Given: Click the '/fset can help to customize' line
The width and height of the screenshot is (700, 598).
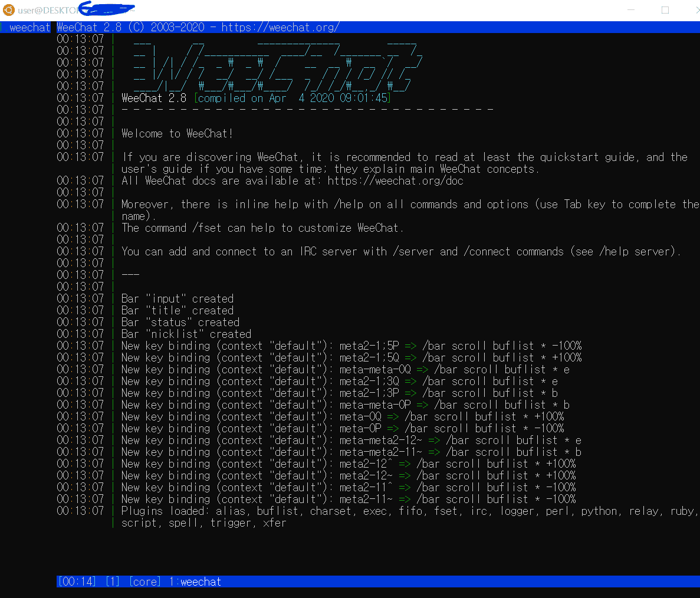Looking at the screenshot, I should tap(262, 228).
